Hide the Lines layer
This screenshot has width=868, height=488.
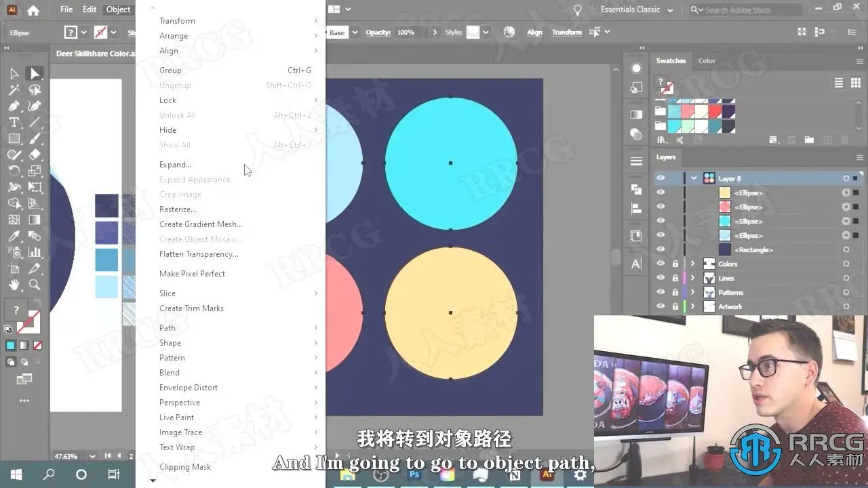[660, 278]
